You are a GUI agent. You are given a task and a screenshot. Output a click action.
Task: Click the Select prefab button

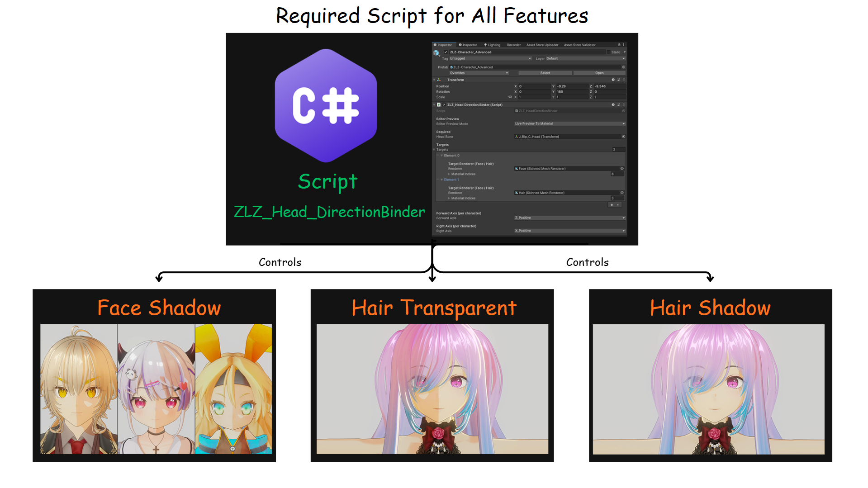pos(545,73)
